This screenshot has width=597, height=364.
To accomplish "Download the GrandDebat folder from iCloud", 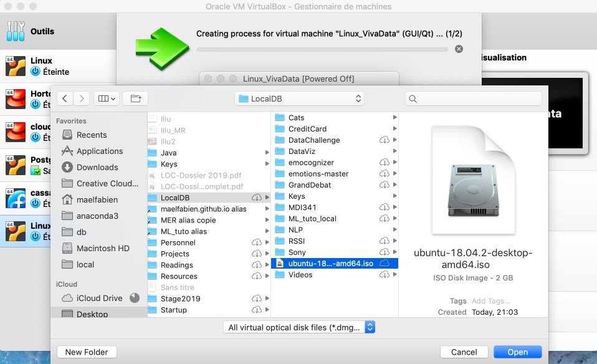I will pos(384,184).
